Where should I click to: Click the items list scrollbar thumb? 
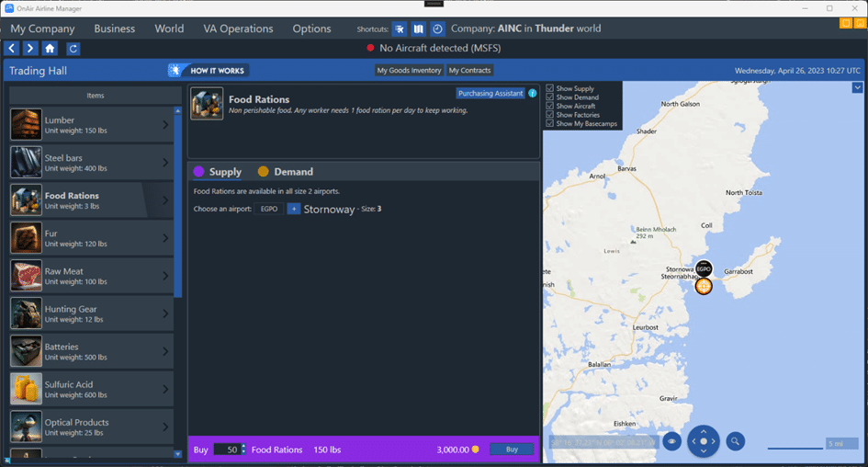point(177,206)
